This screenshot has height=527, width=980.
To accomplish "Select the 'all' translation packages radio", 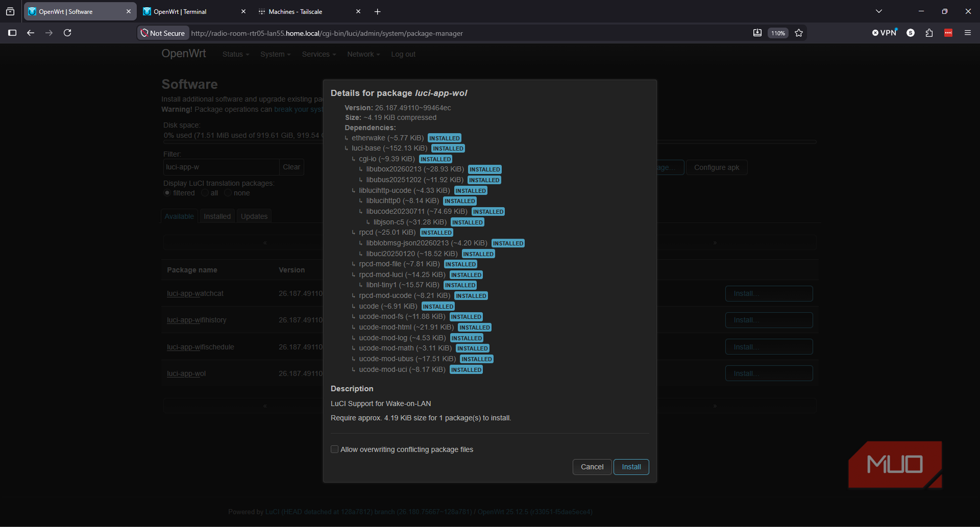I will click(205, 193).
